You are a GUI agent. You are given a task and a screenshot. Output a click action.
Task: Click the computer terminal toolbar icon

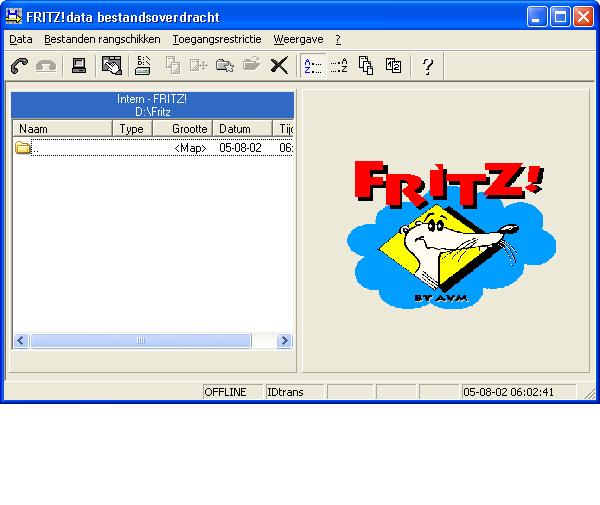(79, 66)
